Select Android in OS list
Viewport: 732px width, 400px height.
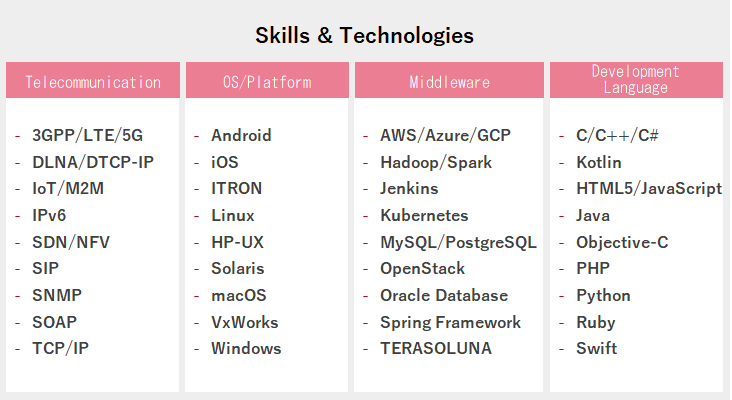click(x=241, y=135)
